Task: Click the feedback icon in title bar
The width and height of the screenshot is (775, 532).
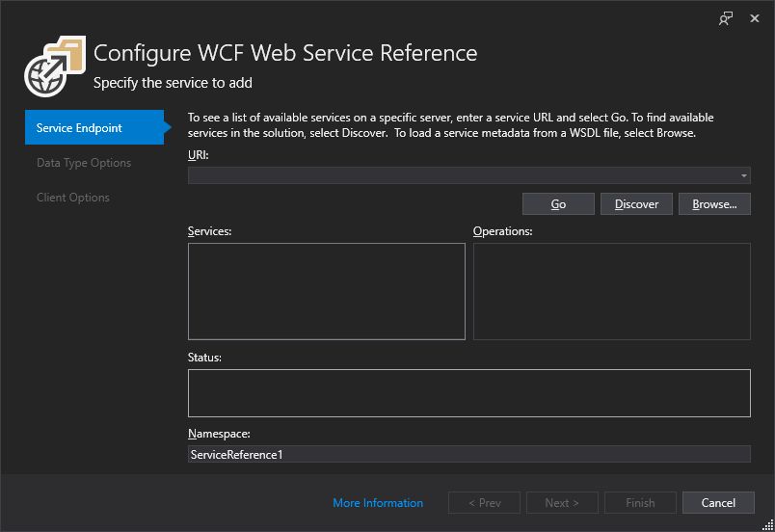Action: click(x=726, y=18)
